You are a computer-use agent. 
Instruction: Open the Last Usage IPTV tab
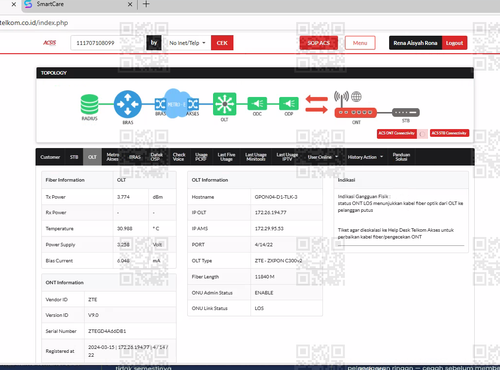(x=287, y=157)
